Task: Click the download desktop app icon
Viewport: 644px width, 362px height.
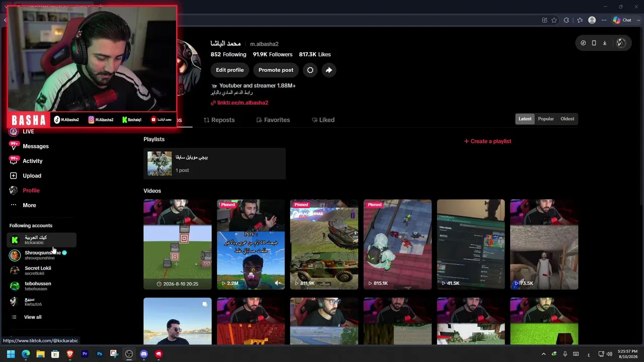Action: [605, 43]
